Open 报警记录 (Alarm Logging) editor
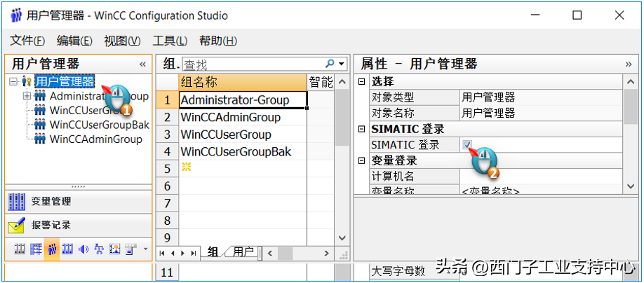Image resolution: width=644 pixels, height=283 pixels. [51, 226]
